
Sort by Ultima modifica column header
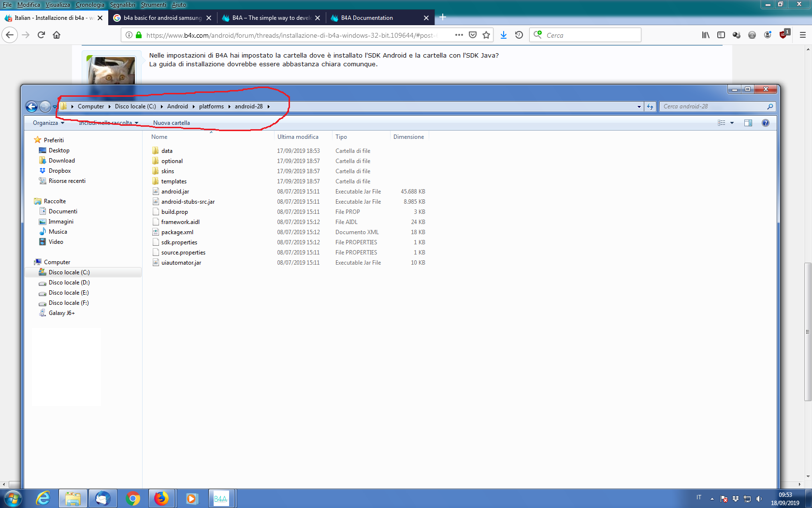303,137
